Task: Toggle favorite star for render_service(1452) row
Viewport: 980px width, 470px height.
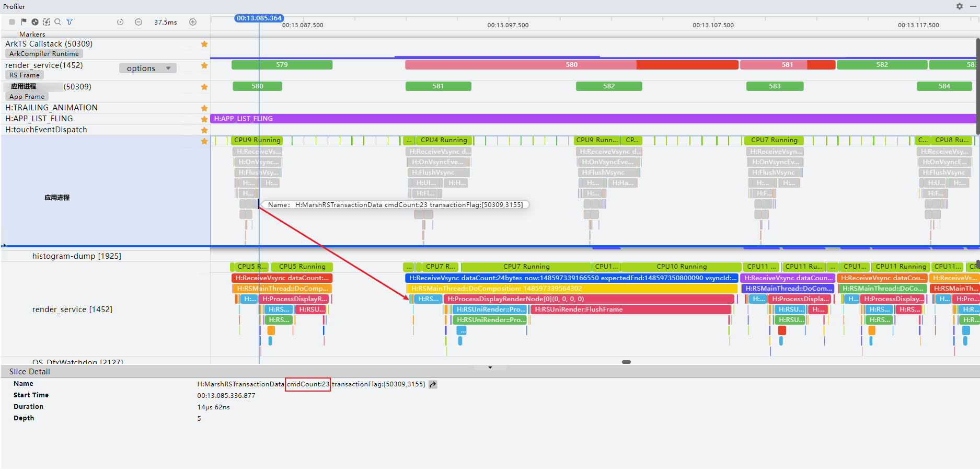Action: [204, 65]
